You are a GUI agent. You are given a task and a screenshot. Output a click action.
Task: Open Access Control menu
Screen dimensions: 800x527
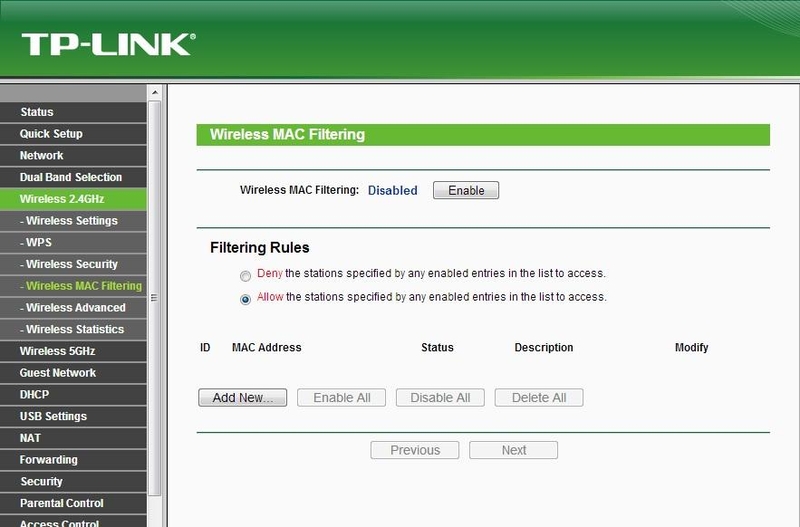click(73, 521)
